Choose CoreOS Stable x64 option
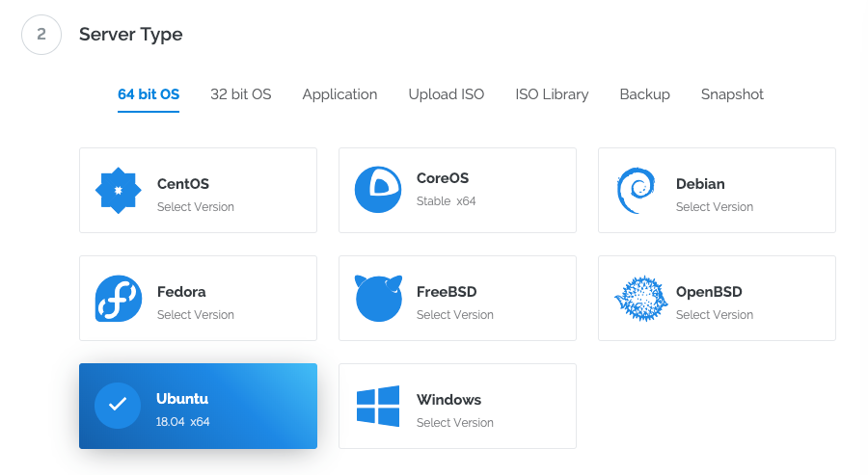868x475 pixels. tap(446, 201)
